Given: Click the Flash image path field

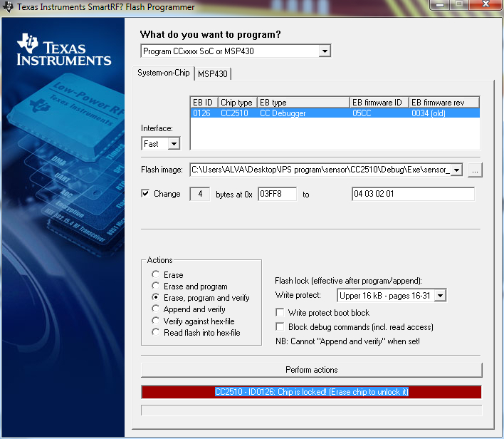Looking at the screenshot, I should [x=320, y=170].
